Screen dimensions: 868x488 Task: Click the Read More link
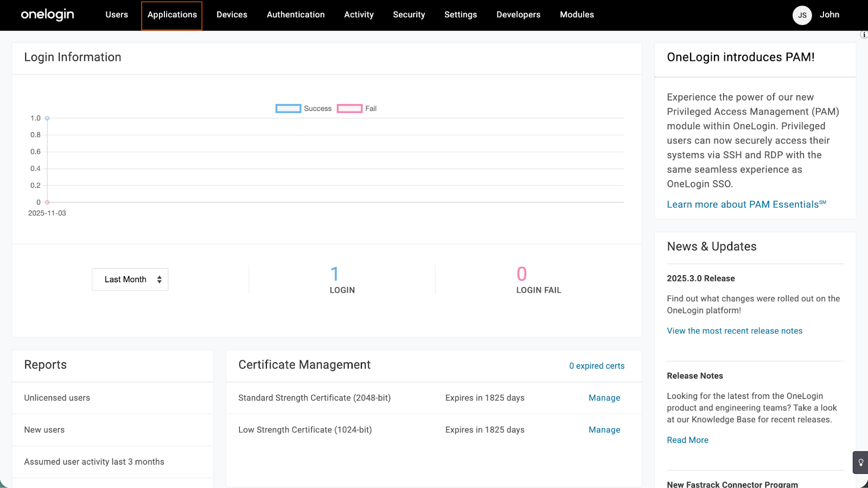[687, 440]
